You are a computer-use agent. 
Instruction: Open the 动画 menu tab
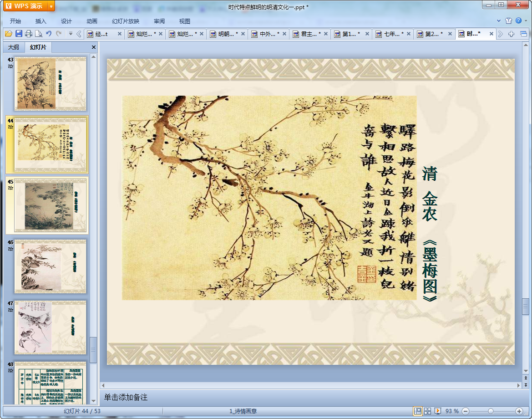click(x=91, y=21)
